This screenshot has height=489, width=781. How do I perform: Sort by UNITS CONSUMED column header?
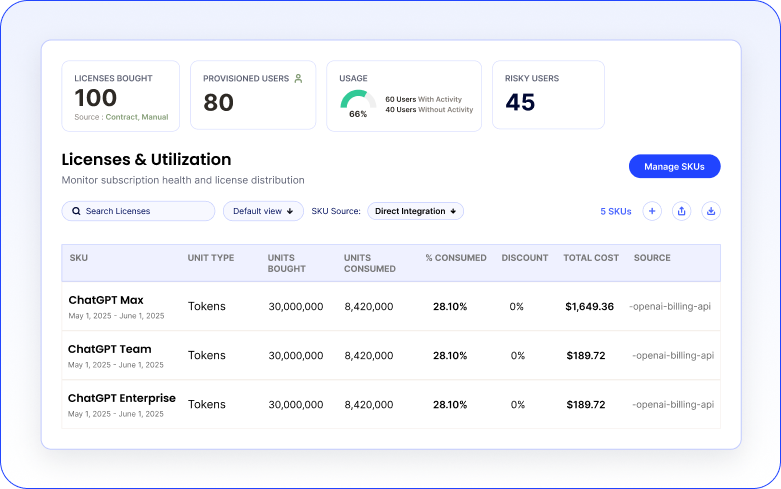pyautogui.click(x=370, y=263)
